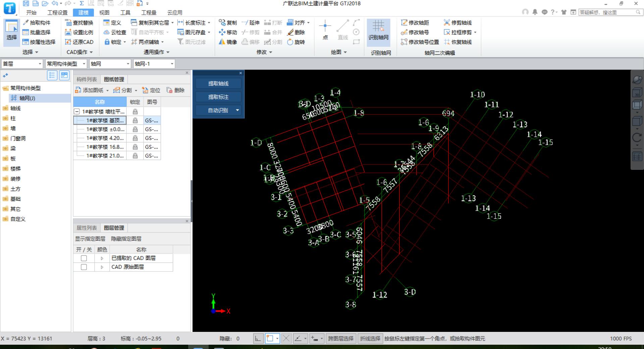Screen dimensions: 644x349
Task: Toggle lock for 1#教学楼 21.0 drawing
Action: tap(135, 156)
